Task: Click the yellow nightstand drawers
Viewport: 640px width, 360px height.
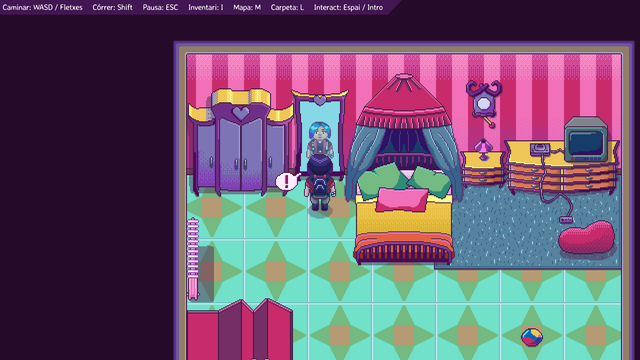Action: point(482,168)
